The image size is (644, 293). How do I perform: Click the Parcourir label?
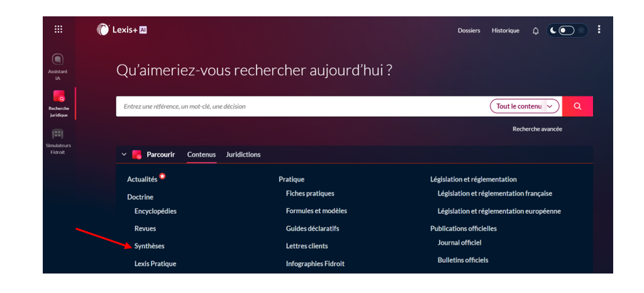click(161, 155)
